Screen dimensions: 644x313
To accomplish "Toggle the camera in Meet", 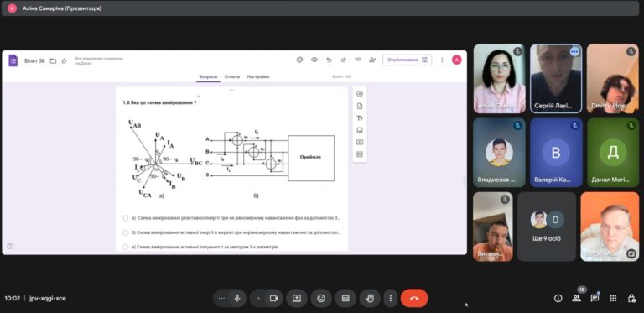I will pos(273,299).
